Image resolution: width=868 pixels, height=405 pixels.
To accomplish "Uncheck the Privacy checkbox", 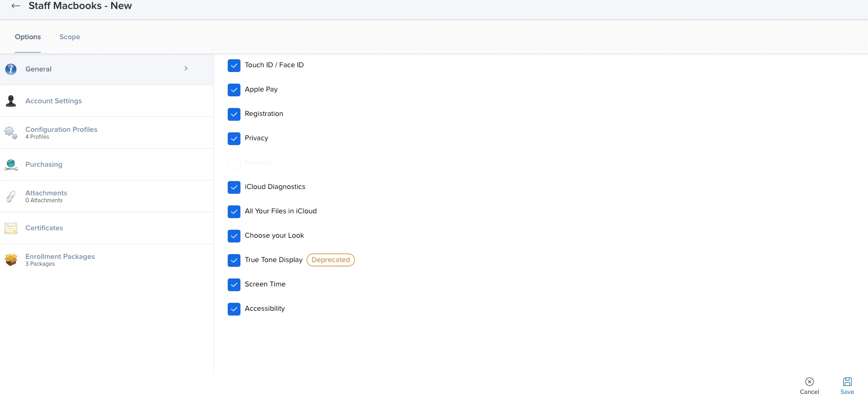I will coord(234,138).
